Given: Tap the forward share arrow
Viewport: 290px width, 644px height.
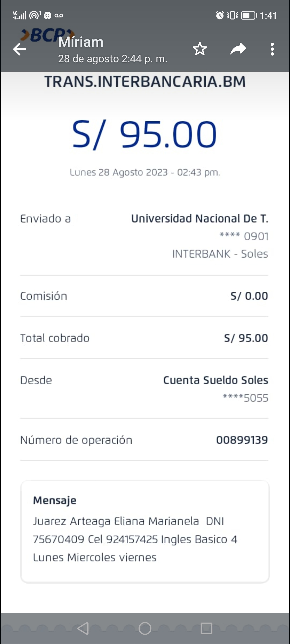Looking at the screenshot, I should pos(238,49).
